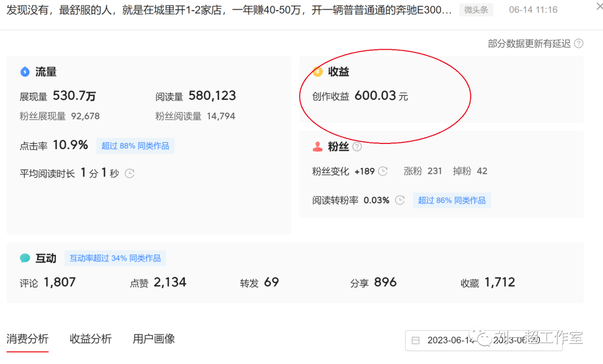603x364 pixels.
Task: Switch to the 消费分析 tab
Action: 27,339
